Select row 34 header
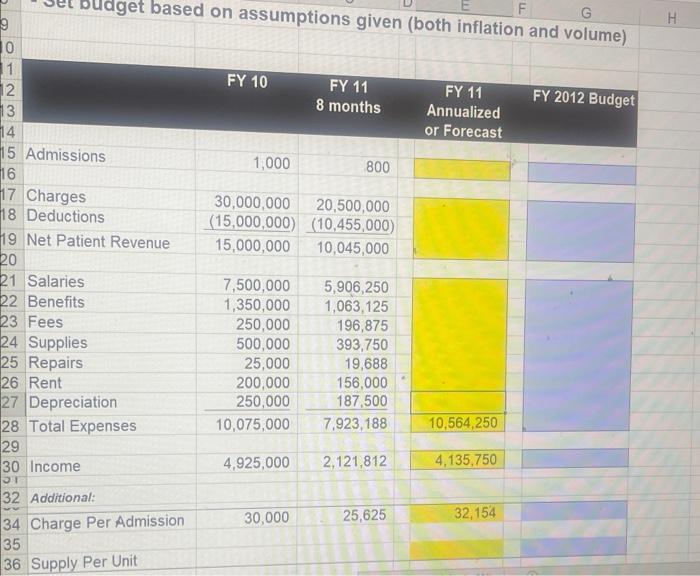Screen dimensions: 700x576 tap(11, 524)
